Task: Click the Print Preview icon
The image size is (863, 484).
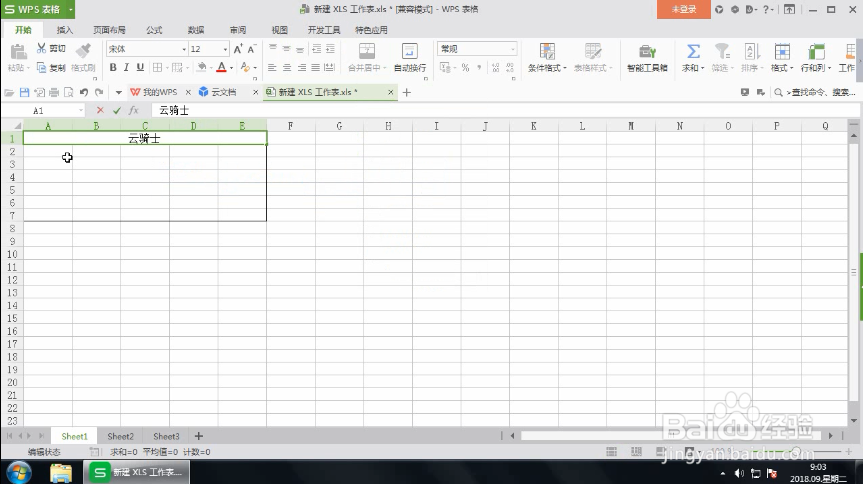Action: [69, 93]
